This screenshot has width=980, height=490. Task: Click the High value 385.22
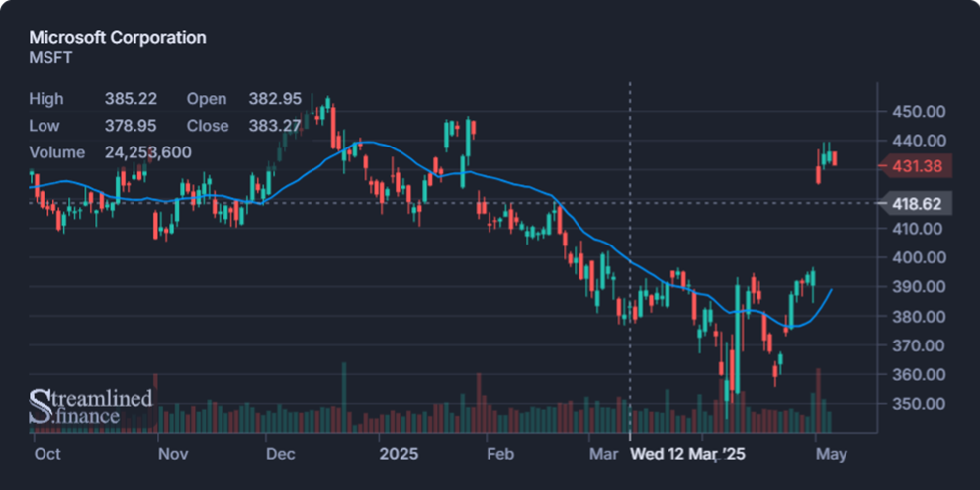coord(131,99)
